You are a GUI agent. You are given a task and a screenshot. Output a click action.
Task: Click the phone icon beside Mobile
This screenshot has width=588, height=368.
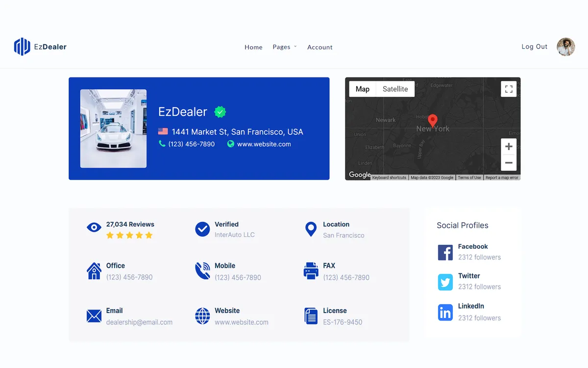coord(202,270)
